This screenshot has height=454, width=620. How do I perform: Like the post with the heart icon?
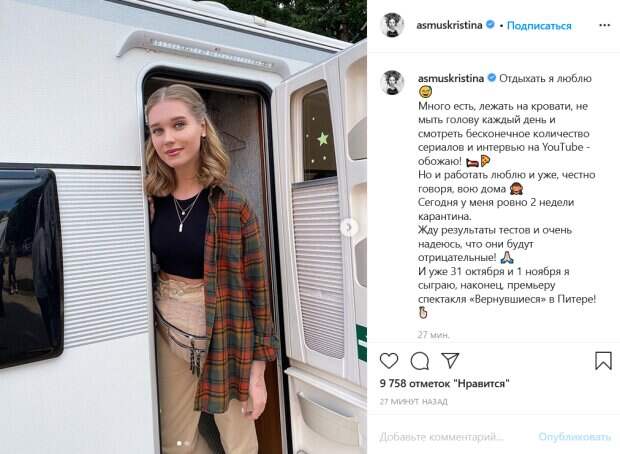(x=389, y=361)
